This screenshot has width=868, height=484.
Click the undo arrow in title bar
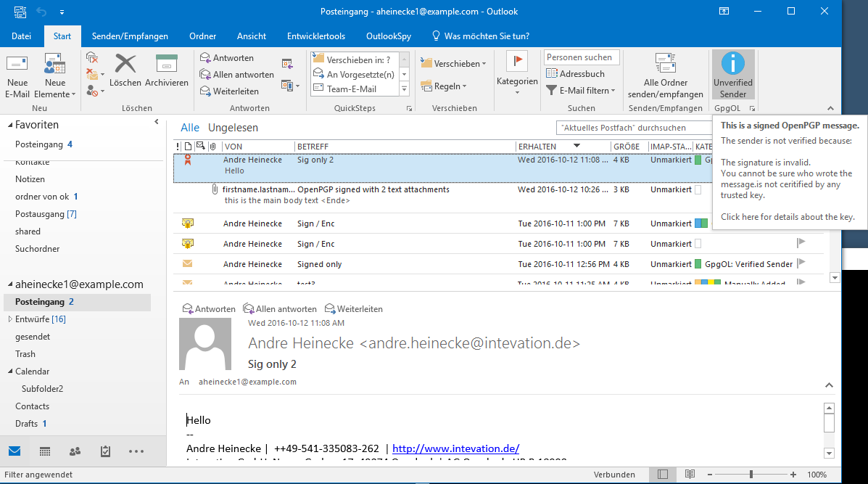tap(41, 11)
